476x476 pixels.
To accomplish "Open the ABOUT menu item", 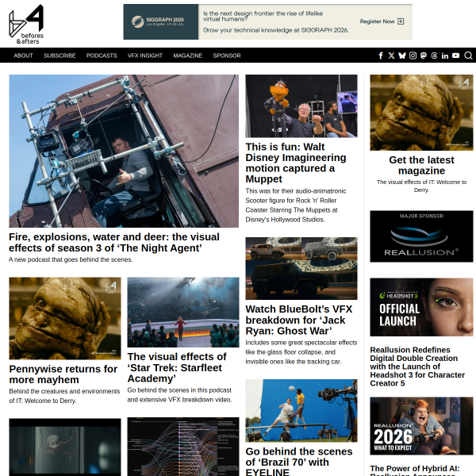I will pyautogui.click(x=23, y=56).
